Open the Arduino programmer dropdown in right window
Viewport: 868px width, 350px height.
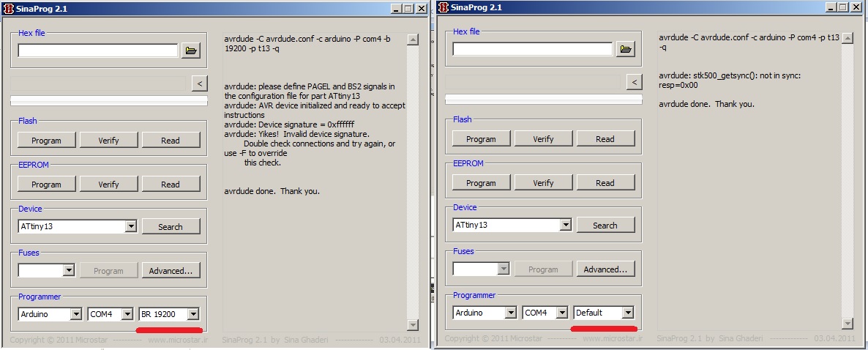coord(509,313)
